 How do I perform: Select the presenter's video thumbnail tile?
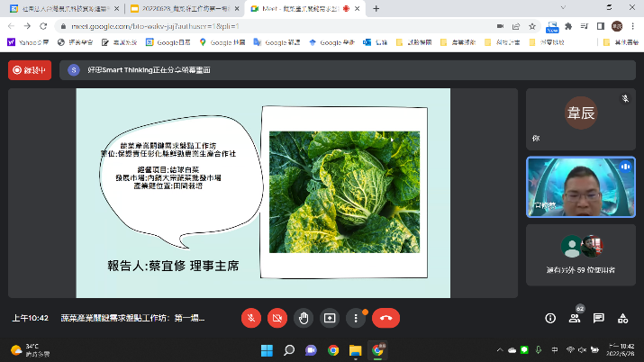click(x=579, y=186)
